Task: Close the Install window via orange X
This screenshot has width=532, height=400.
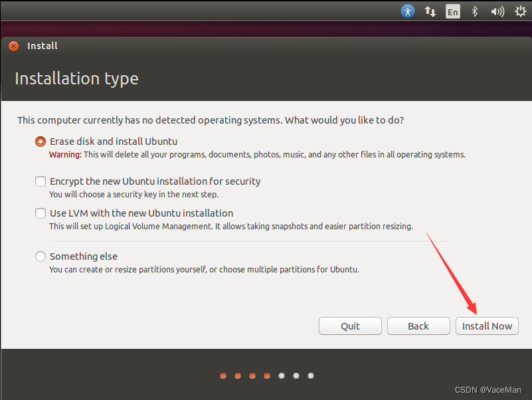Action: point(13,46)
